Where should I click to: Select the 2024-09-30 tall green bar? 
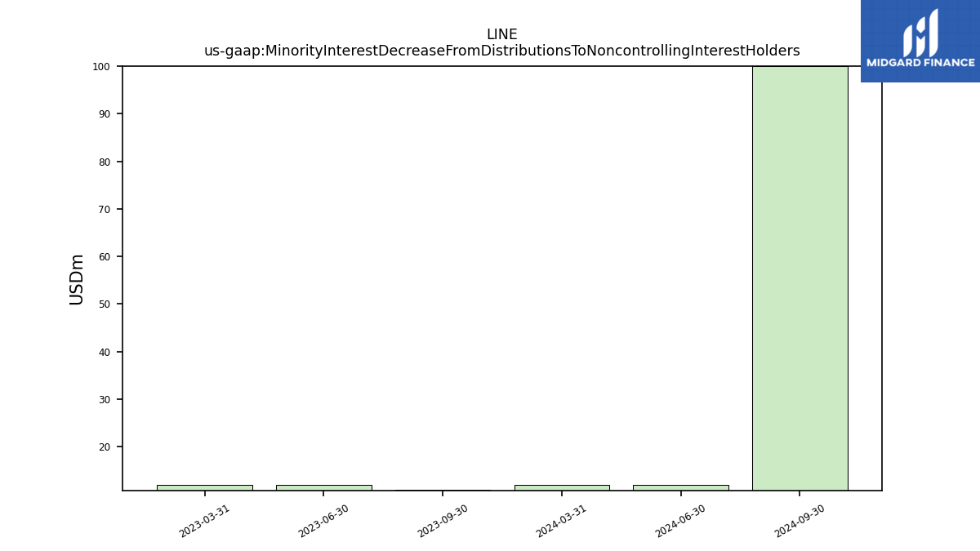point(800,278)
